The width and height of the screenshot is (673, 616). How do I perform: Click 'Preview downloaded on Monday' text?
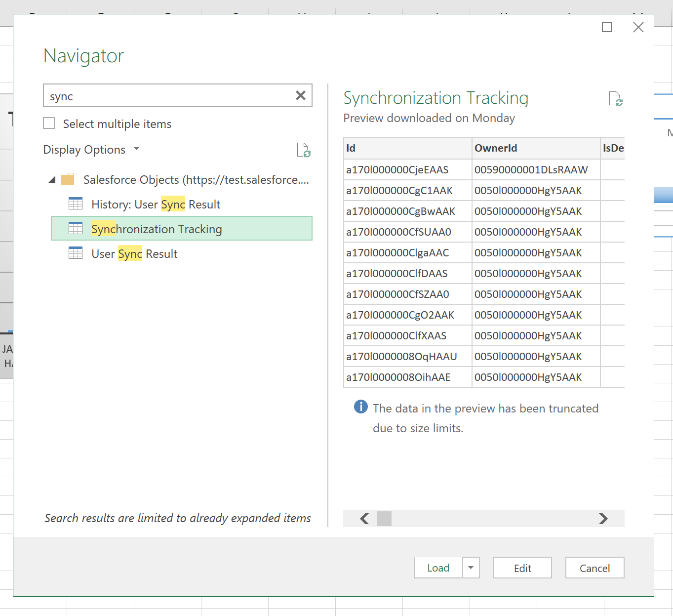[429, 118]
